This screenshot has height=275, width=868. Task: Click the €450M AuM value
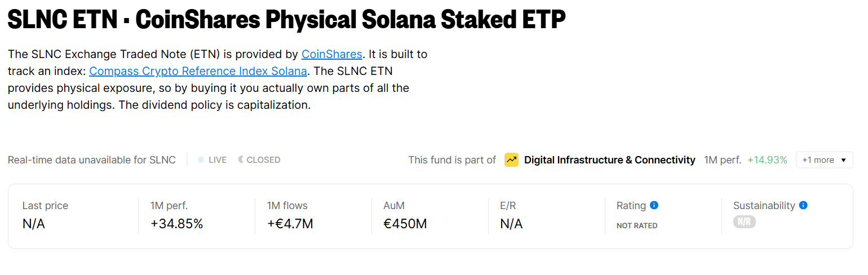click(405, 224)
